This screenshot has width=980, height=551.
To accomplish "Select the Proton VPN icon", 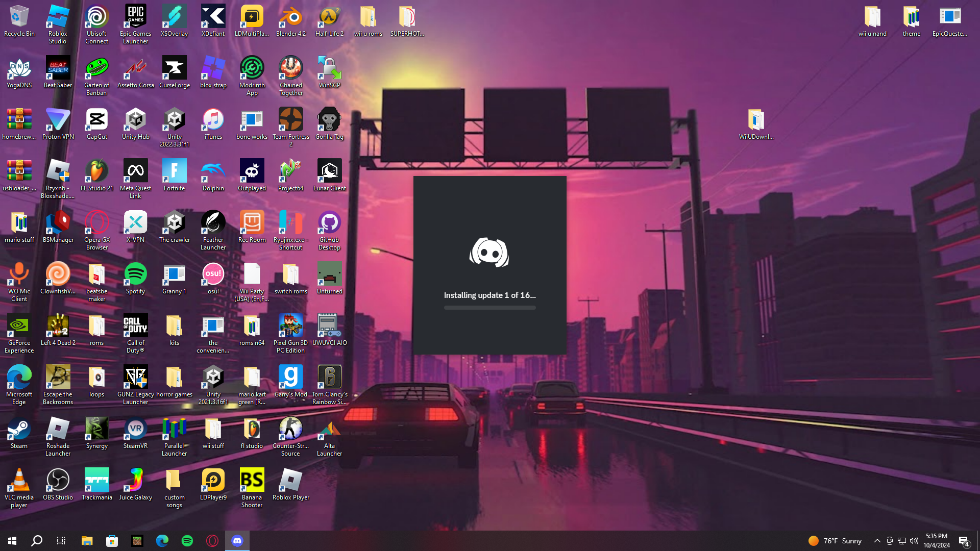I will 58,124.
